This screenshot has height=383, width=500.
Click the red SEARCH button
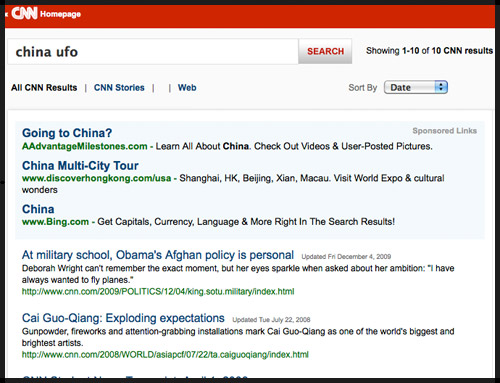point(325,51)
